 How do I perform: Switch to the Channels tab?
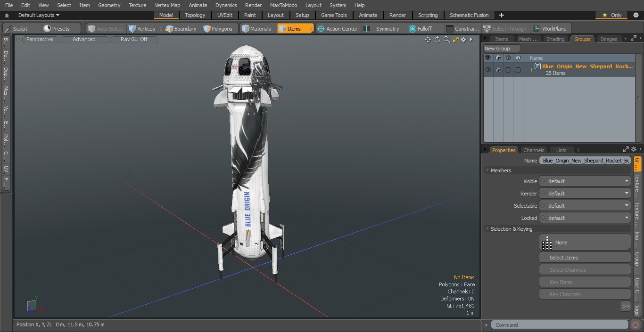534,150
